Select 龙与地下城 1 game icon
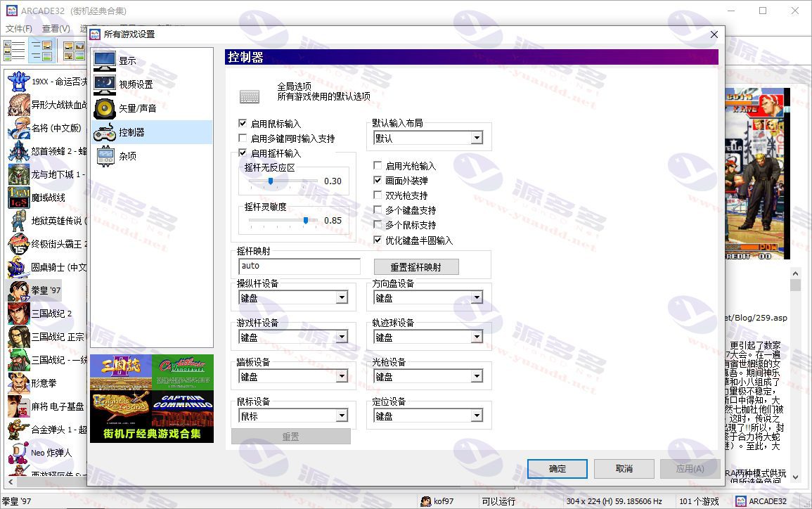Viewport: 812px width, 509px height. tap(19, 174)
